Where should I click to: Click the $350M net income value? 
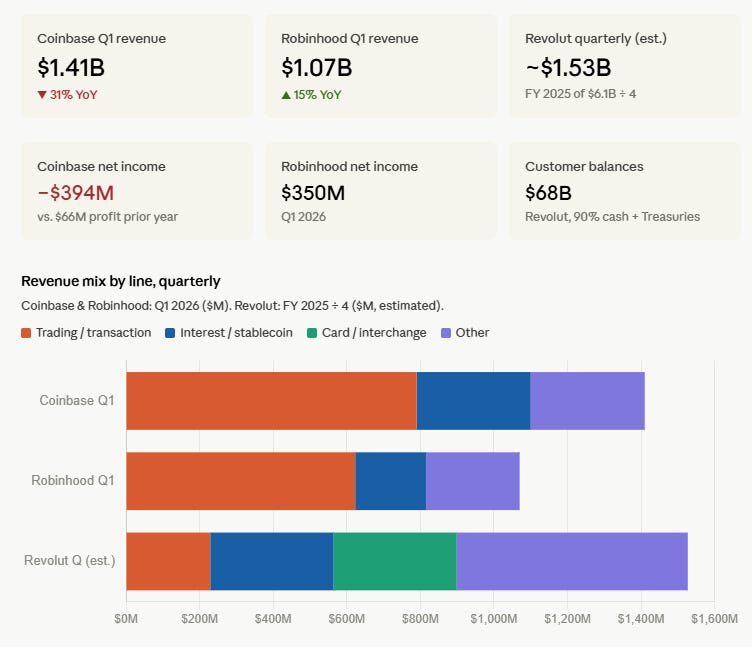[313, 193]
